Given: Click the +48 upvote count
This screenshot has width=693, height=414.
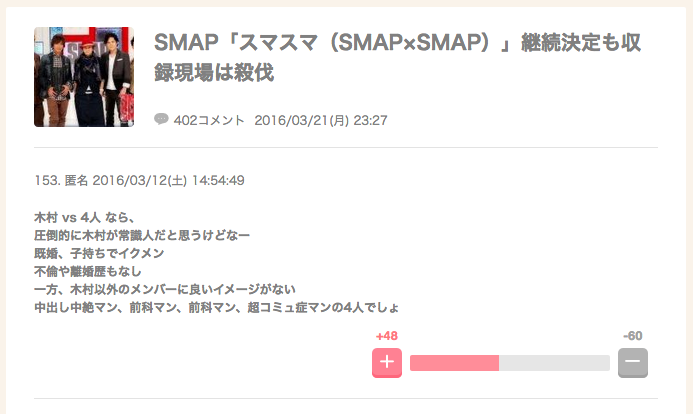Looking at the screenshot, I should point(387,336).
